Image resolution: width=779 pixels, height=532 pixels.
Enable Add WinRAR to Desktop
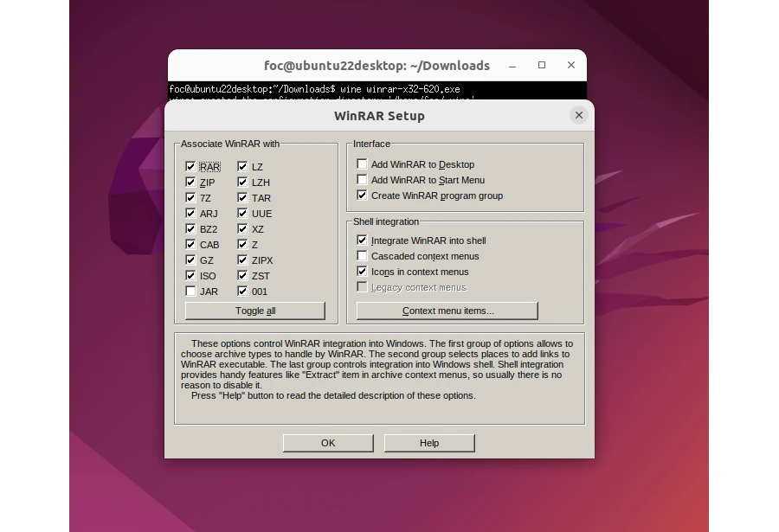click(362, 164)
